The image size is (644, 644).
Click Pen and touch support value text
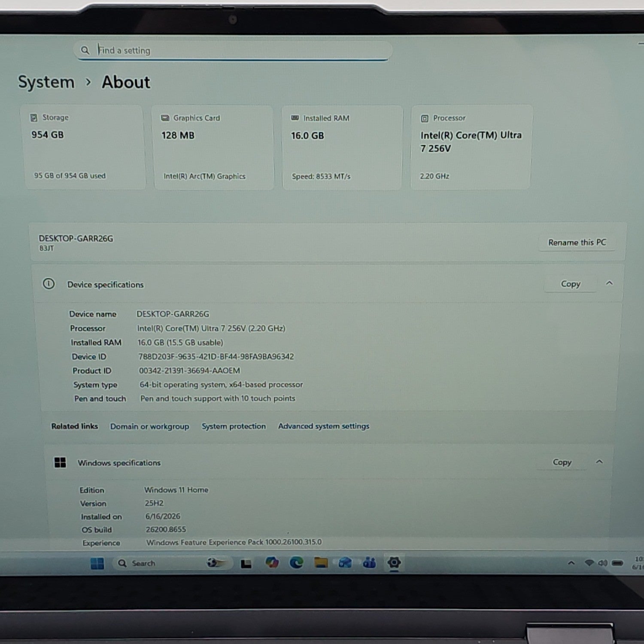tap(218, 398)
